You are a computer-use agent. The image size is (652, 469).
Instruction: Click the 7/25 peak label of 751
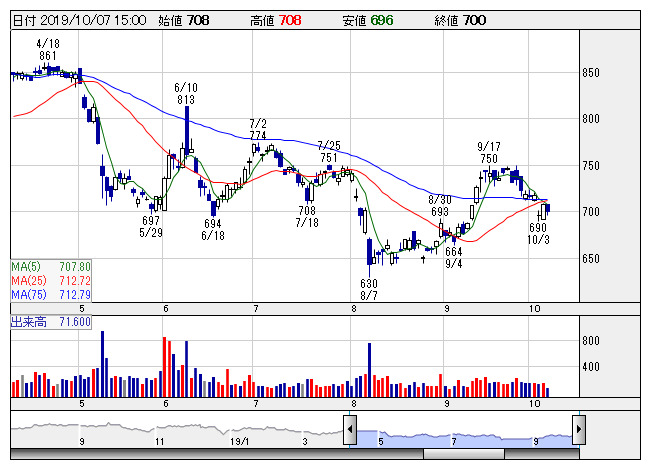(328, 152)
